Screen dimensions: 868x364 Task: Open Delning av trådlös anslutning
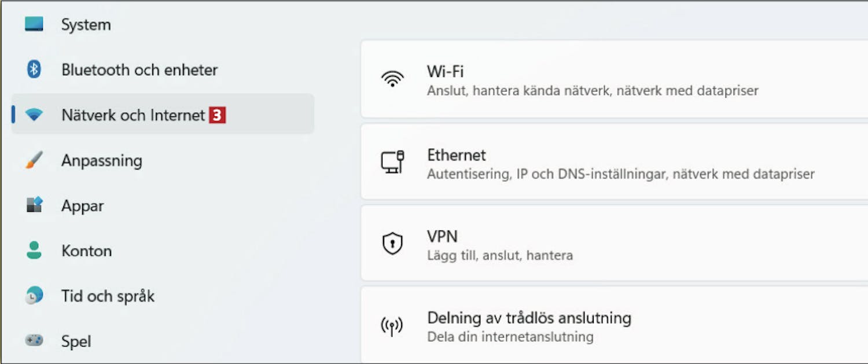614,325
